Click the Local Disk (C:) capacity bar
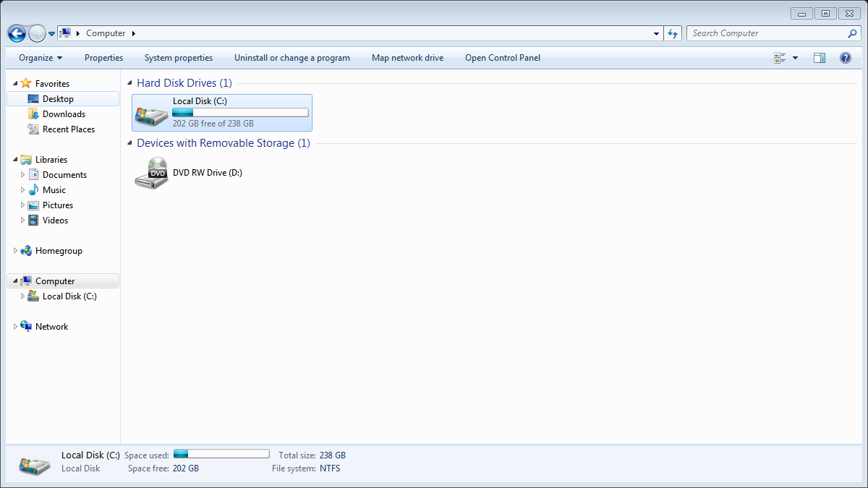This screenshot has height=488, width=868. click(x=240, y=113)
